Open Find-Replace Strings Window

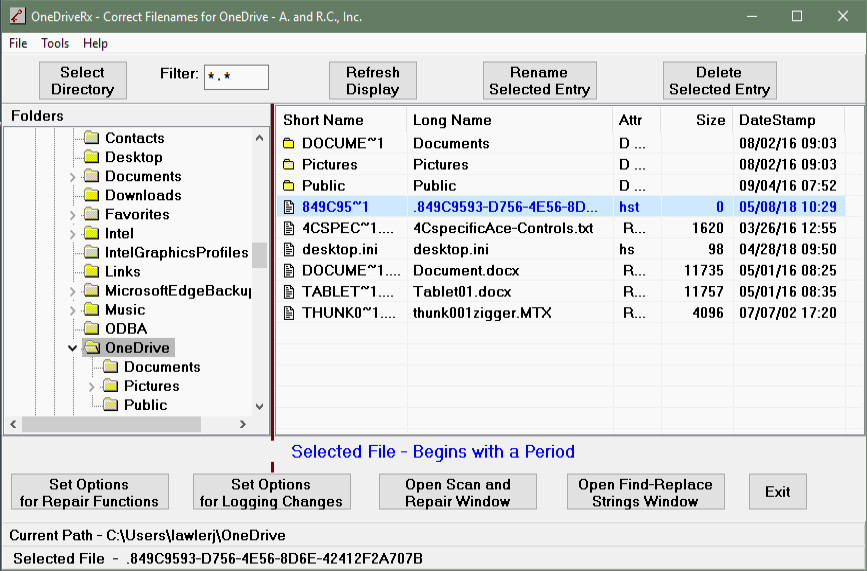[645, 492]
